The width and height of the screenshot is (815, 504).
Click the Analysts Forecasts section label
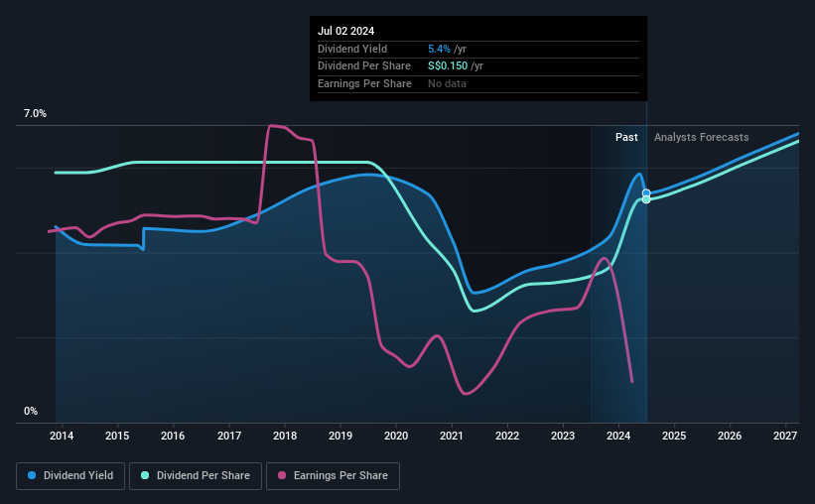click(x=701, y=137)
